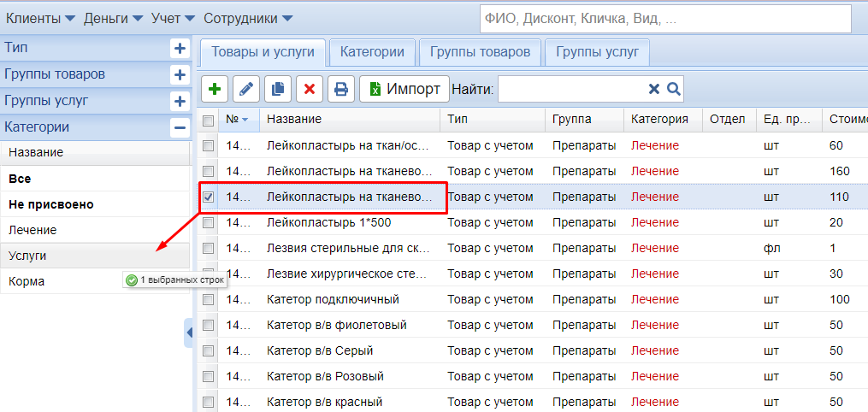The image size is (868, 412).
Task: Select the Корма category in sidebar
Action: point(27,281)
